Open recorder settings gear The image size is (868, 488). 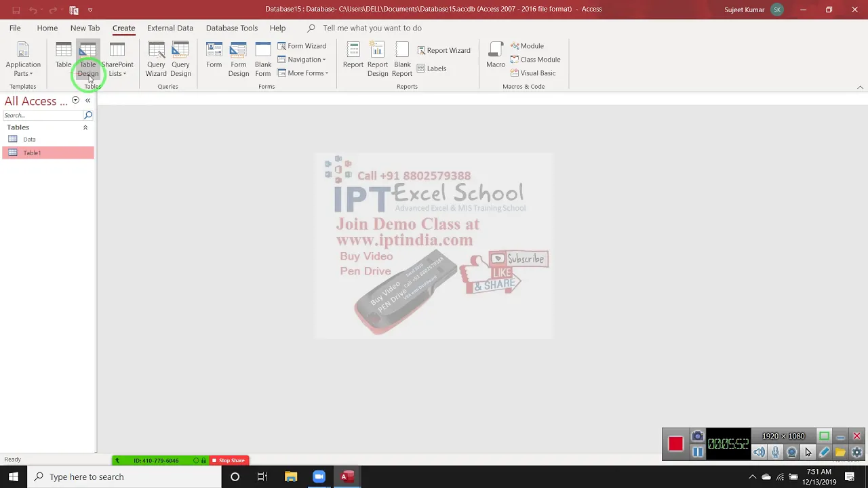tap(856, 452)
